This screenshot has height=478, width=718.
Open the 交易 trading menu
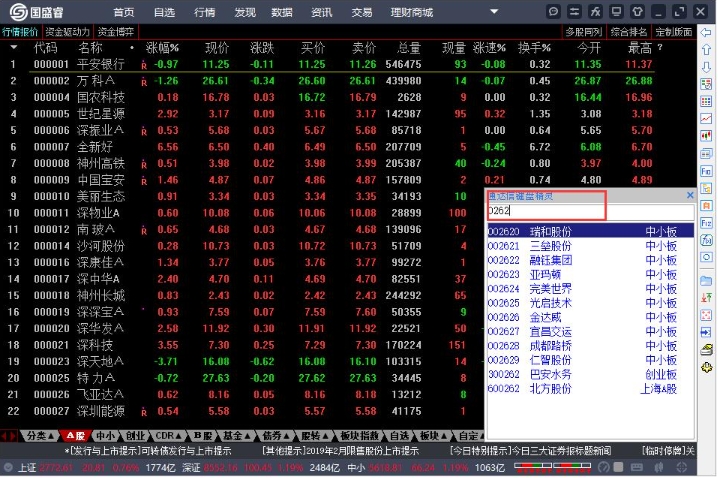[x=362, y=12]
